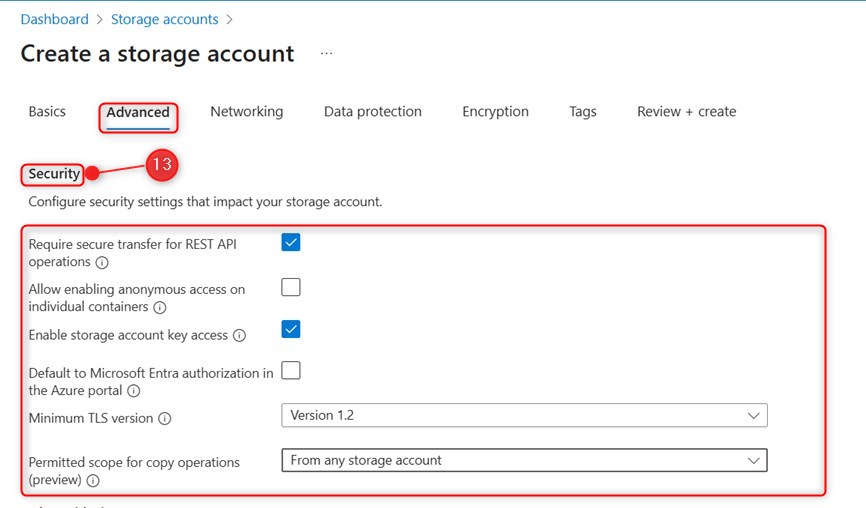
Task: Click info icon beside Require secure transfer
Action: coord(101,263)
